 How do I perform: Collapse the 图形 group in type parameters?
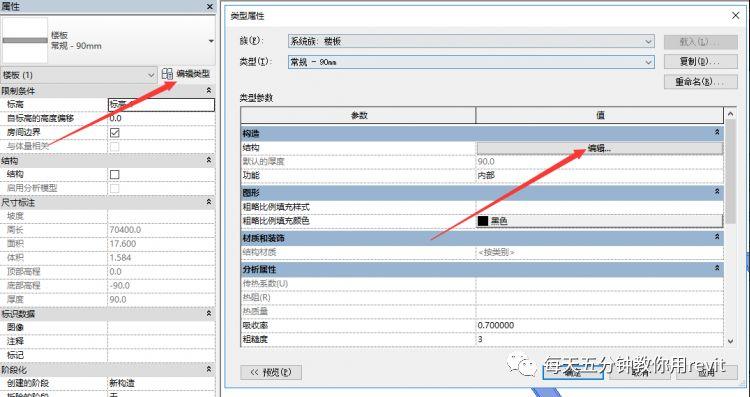pos(717,191)
